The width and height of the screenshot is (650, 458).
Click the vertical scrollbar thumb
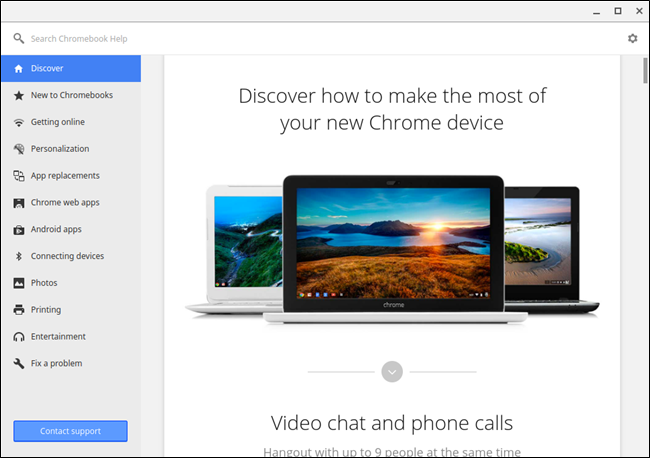click(645, 70)
